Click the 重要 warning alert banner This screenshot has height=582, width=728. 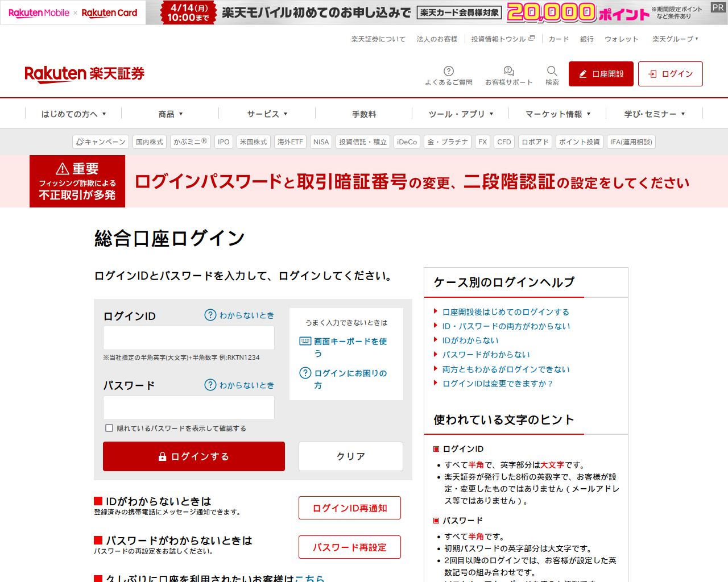click(x=364, y=181)
